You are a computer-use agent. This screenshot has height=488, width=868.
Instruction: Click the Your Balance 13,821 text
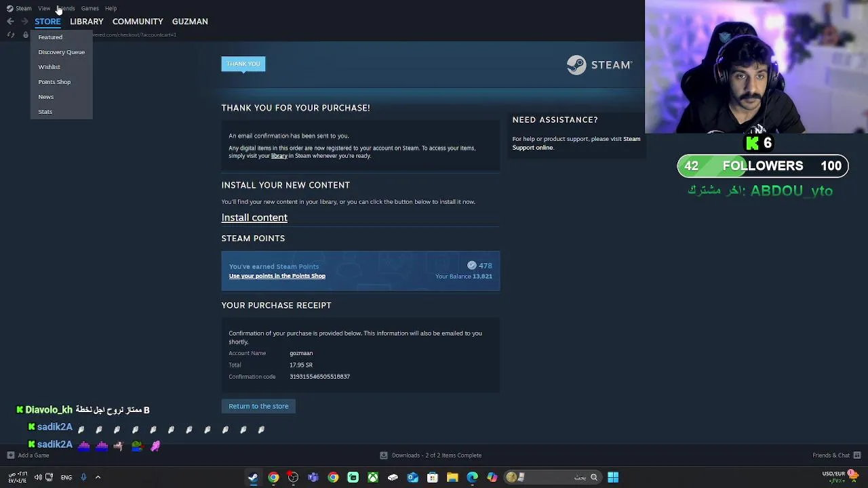point(464,277)
